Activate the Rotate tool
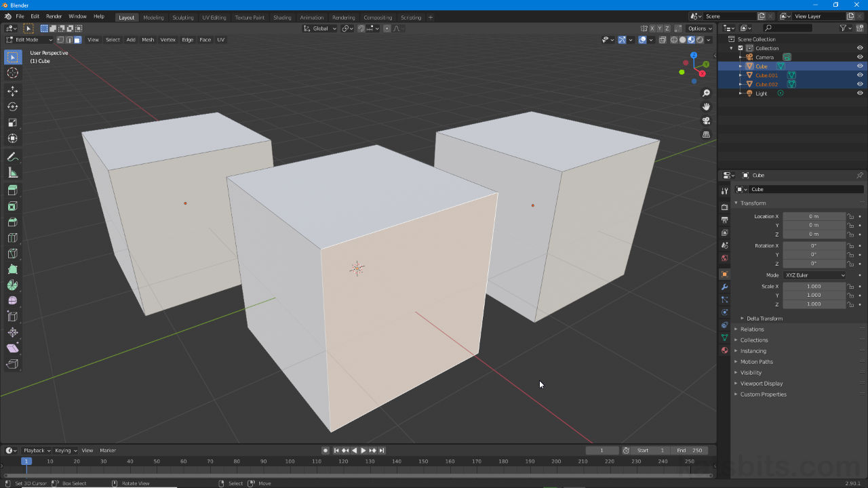The image size is (868, 488). (x=12, y=106)
